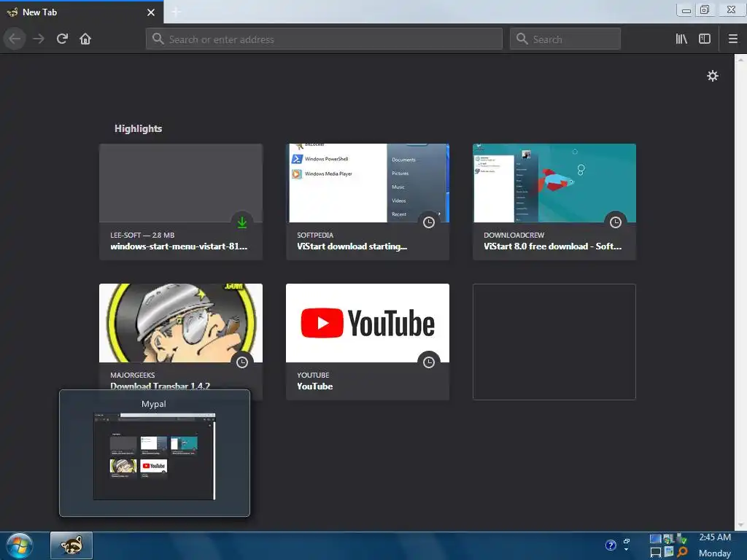Image resolution: width=747 pixels, height=560 pixels.
Task: Click the 'ViStart download starting...' title
Action: tap(352, 246)
